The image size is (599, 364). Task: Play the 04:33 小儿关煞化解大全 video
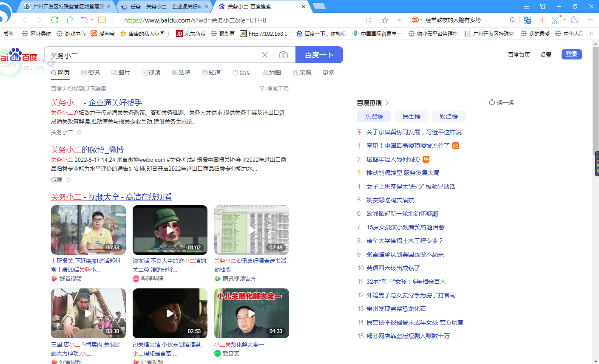(252, 313)
